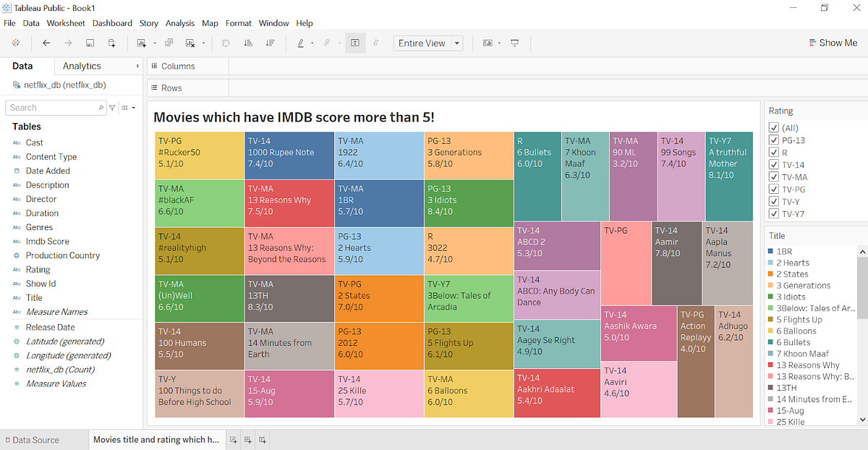Click the Show Me button
The height and width of the screenshot is (450, 868).
coord(833,43)
